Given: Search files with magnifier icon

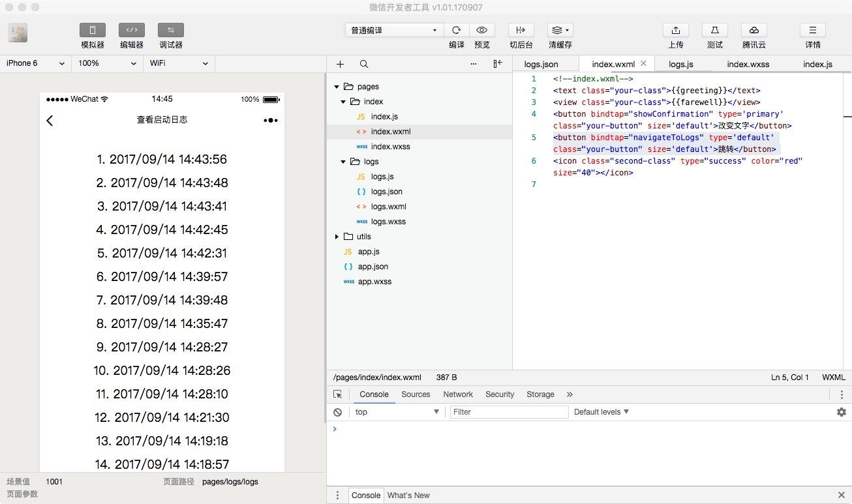Looking at the screenshot, I should (x=364, y=64).
